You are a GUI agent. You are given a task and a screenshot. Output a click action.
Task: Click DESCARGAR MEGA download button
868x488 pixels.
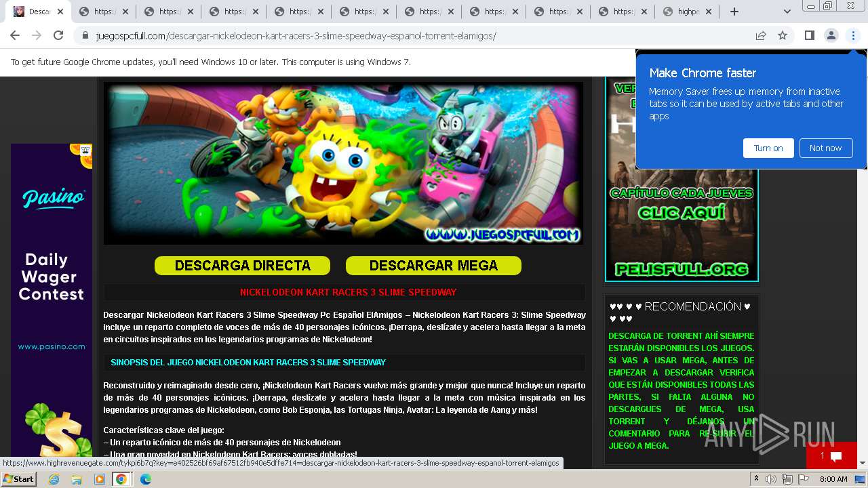tap(433, 266)
